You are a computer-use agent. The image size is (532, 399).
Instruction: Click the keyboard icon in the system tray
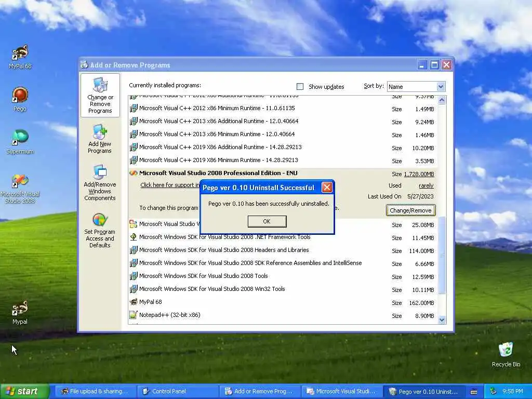point(474,392)
